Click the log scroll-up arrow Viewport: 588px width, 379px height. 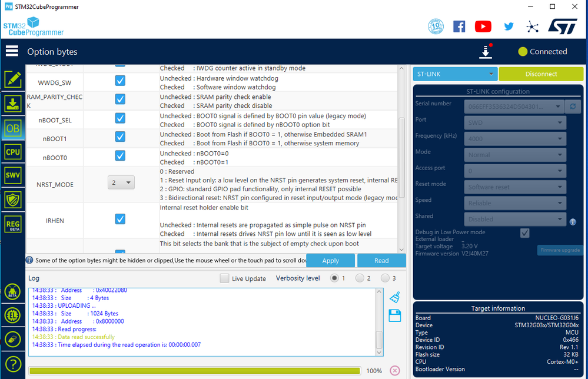coord(379,291)
